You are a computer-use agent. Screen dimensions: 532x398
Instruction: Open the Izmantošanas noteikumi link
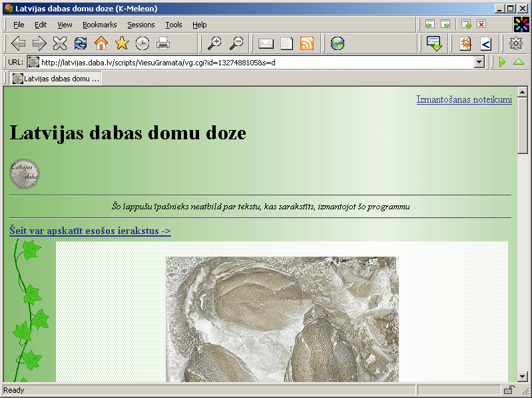pyautogui.click(x=464, y=99)
